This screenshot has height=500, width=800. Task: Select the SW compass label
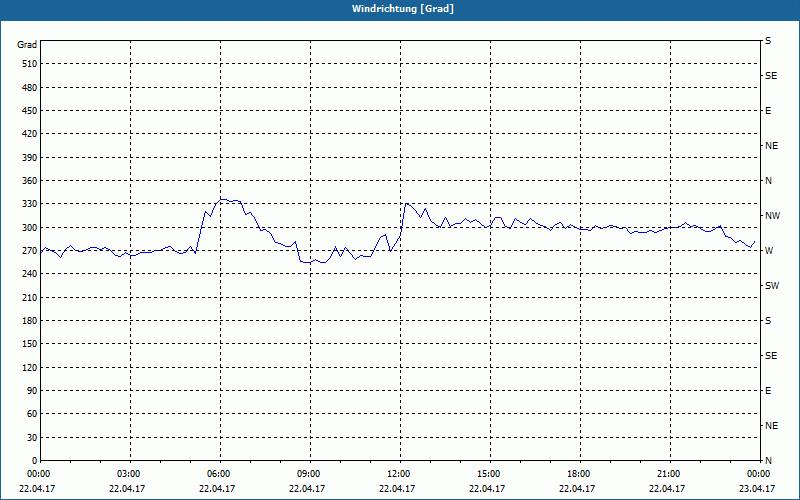(x=772, y=286)
